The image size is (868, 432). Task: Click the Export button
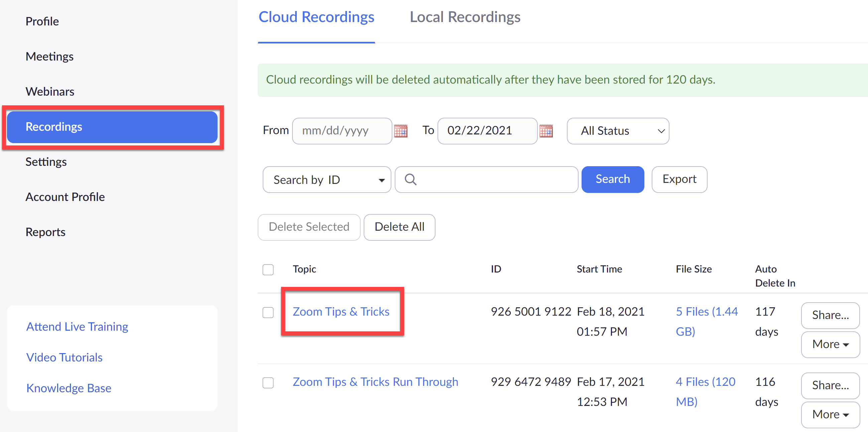click(679, 179)
